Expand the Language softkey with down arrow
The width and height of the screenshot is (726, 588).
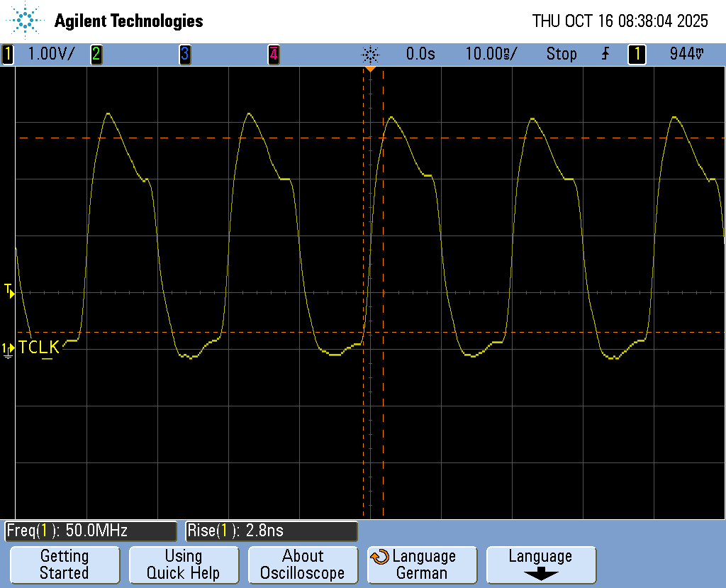click(x=540, y=565)
